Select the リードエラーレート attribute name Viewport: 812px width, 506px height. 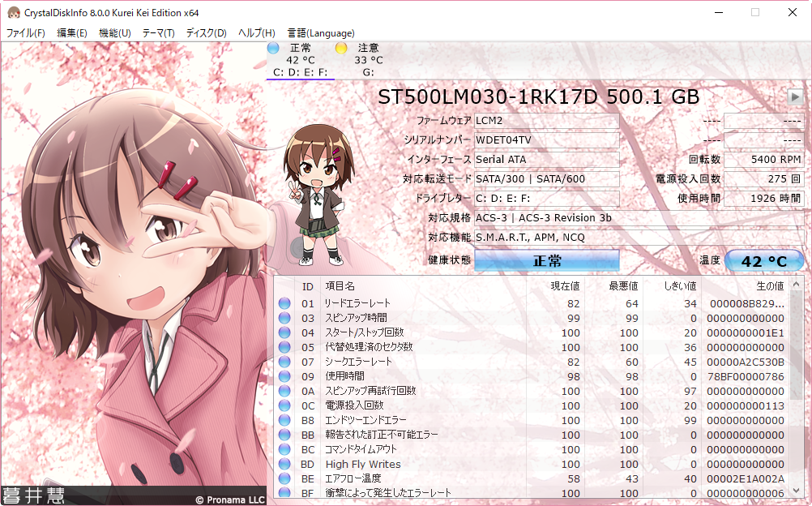tap(357, 303)
